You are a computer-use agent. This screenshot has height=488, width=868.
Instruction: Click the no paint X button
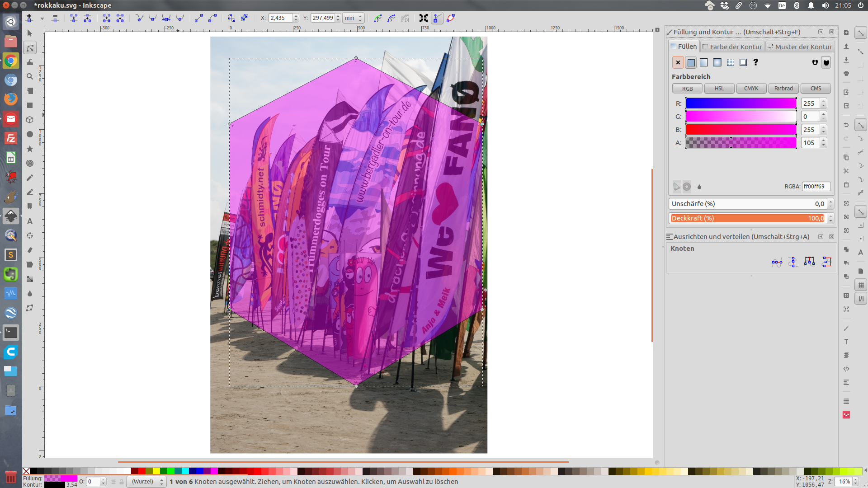(678, 62)
